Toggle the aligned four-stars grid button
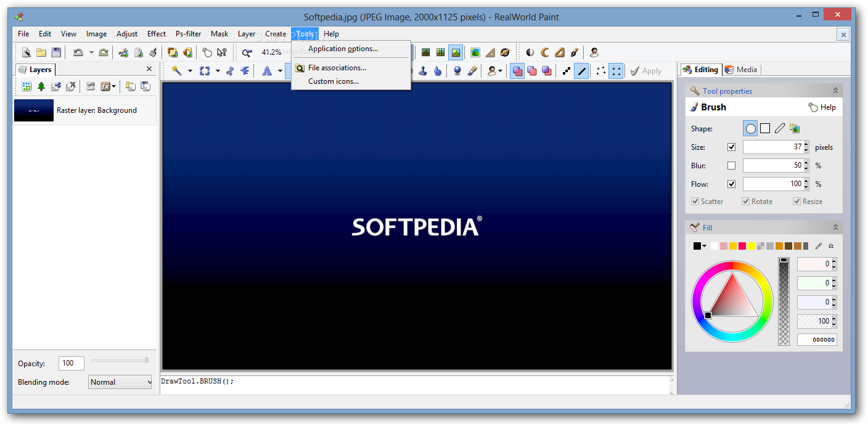This screenshot has width=868, height=426. (616, 71)
